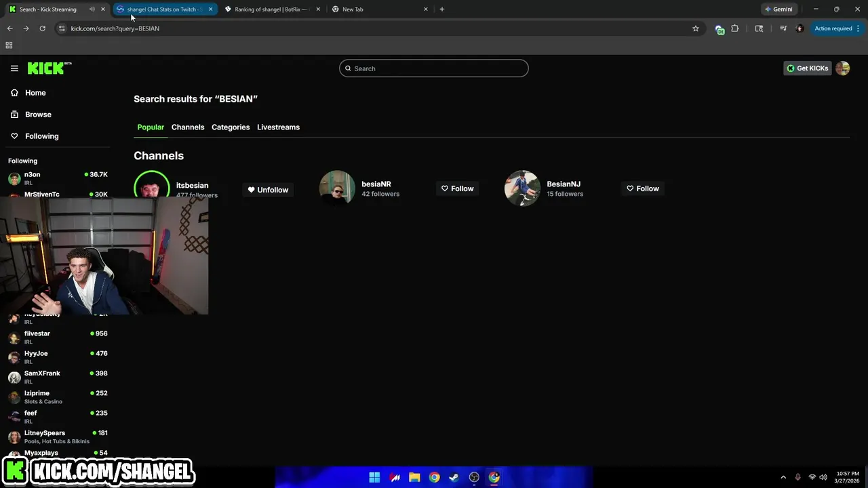The width and height of the screenshot is (868, 488).
Task: Open Chrome media controls icon
Action: click(x=783, y=28)
